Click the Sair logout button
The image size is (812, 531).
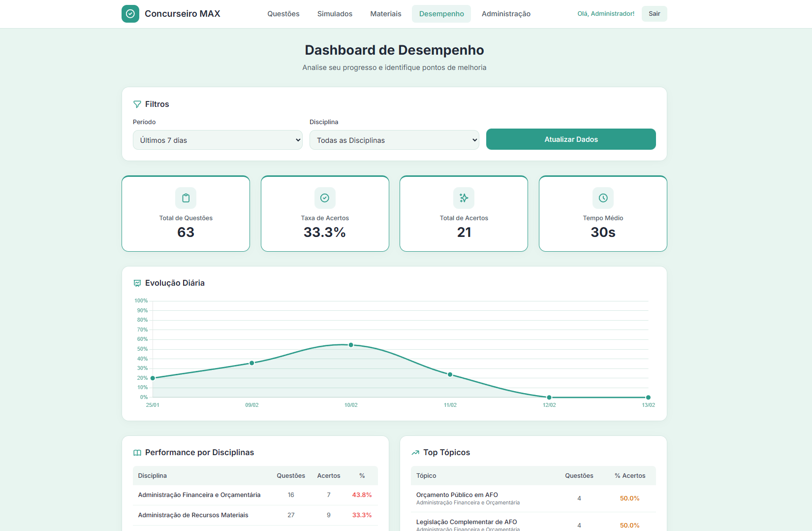coord(654,14)
